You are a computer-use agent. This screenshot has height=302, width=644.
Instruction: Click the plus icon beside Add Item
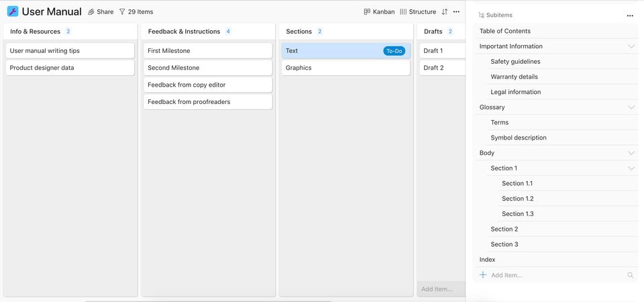483,275
